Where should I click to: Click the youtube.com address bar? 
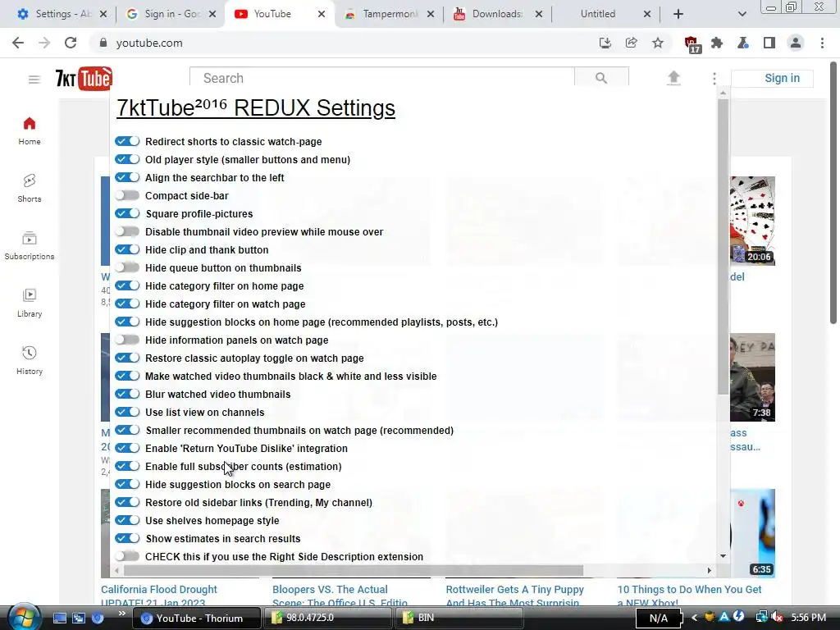[x=343, y=43]
